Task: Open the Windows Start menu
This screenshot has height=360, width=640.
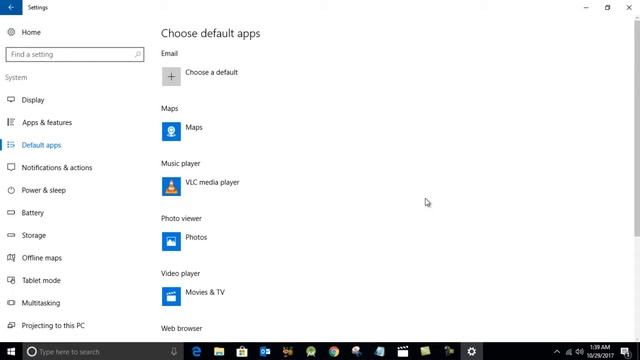Action: coord(11,351)
